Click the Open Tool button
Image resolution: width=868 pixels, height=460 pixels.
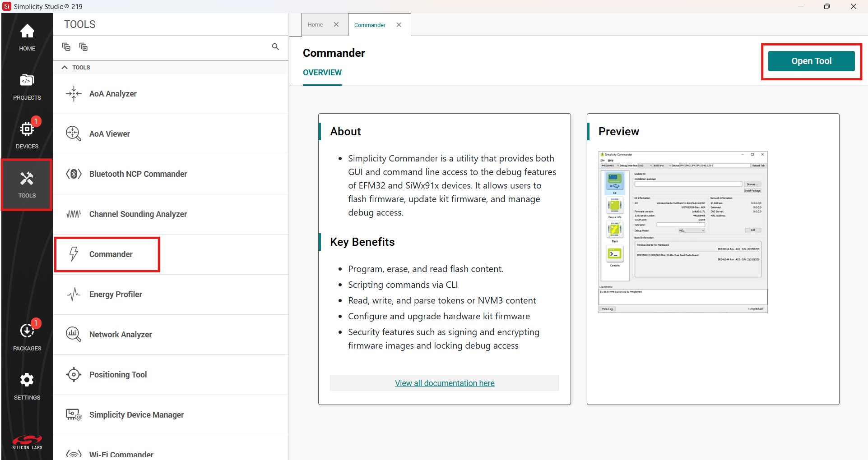[811, 61]
